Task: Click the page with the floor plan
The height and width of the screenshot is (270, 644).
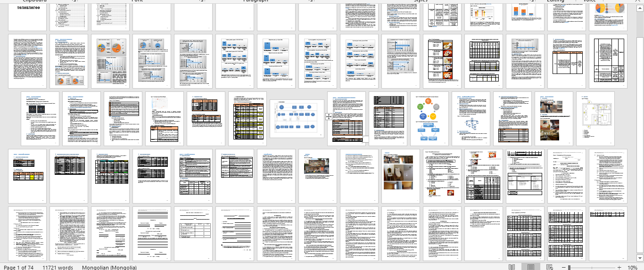Action: tap(595, 119)
